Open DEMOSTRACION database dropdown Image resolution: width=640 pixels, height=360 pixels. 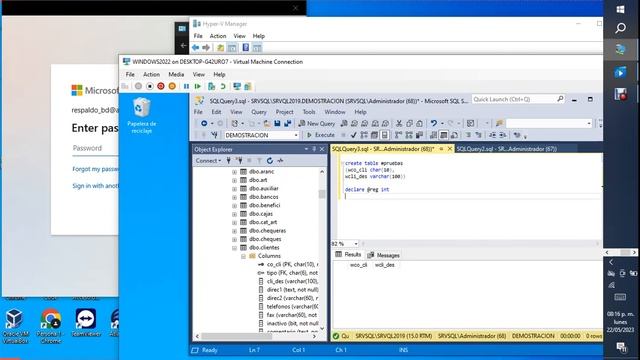point(296,135)
